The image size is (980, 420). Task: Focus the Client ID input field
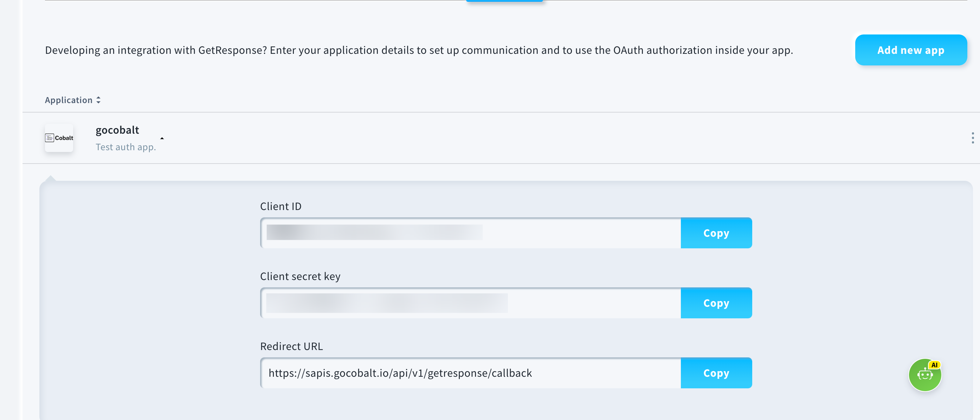click(x=470, y=233)
